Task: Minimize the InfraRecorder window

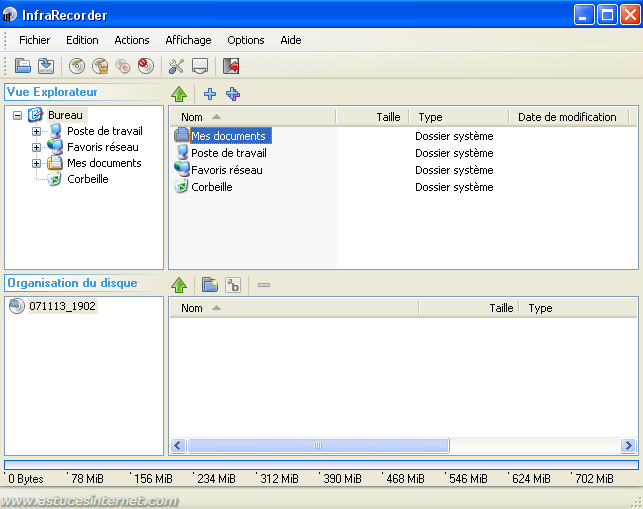Action: [x=584, y=15]
